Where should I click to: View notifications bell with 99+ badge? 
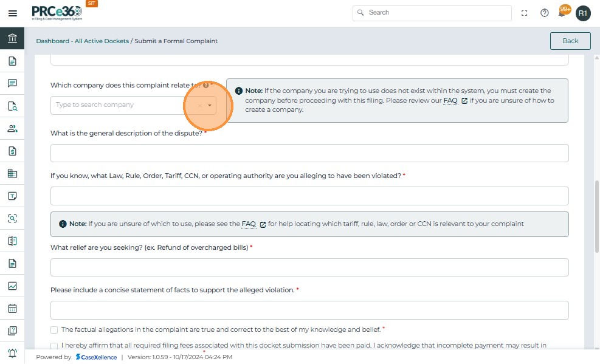563,12
